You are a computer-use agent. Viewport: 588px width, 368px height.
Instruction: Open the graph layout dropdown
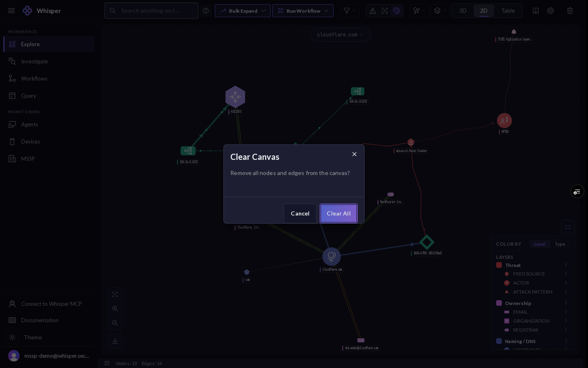419,11
